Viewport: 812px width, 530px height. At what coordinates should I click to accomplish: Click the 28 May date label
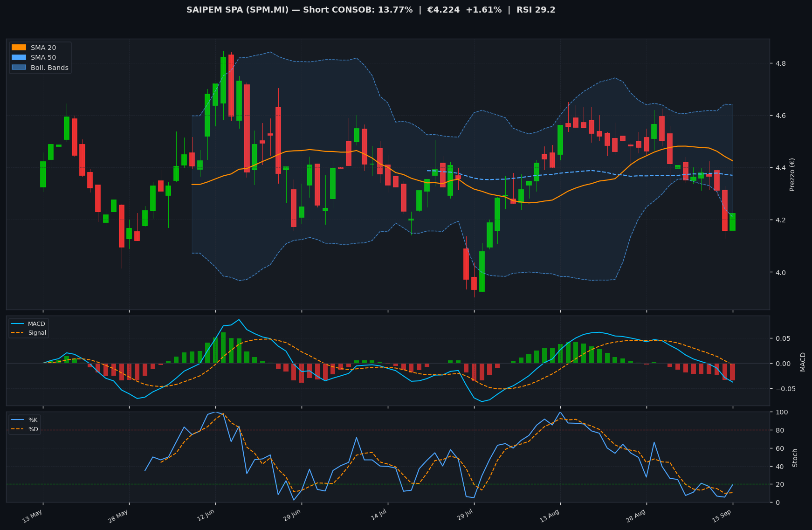118,516
